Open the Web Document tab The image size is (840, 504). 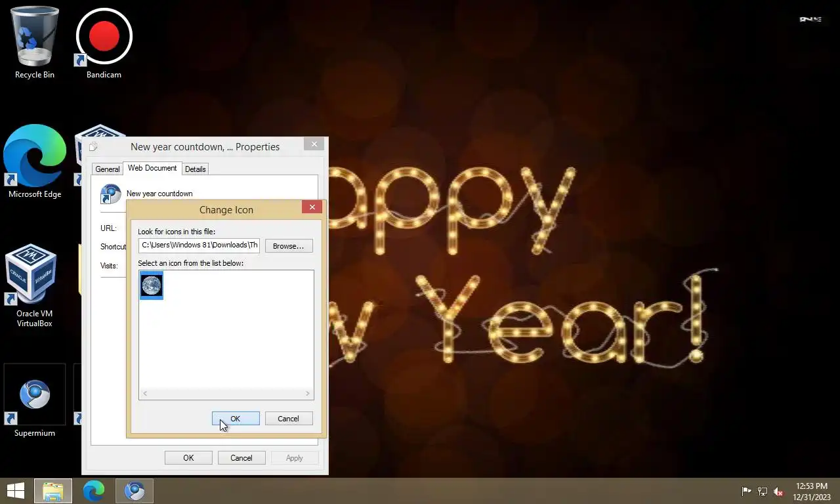coord(152,168)
